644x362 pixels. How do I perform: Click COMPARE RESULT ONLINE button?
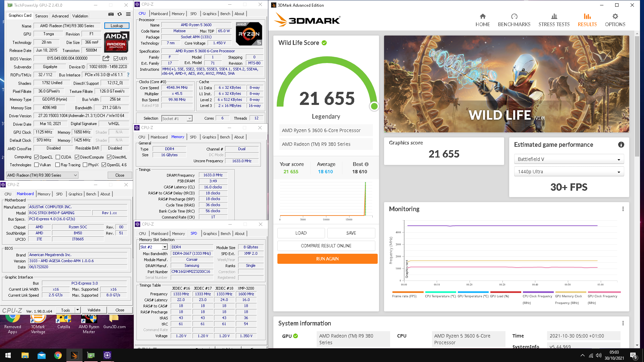[326, 246]
